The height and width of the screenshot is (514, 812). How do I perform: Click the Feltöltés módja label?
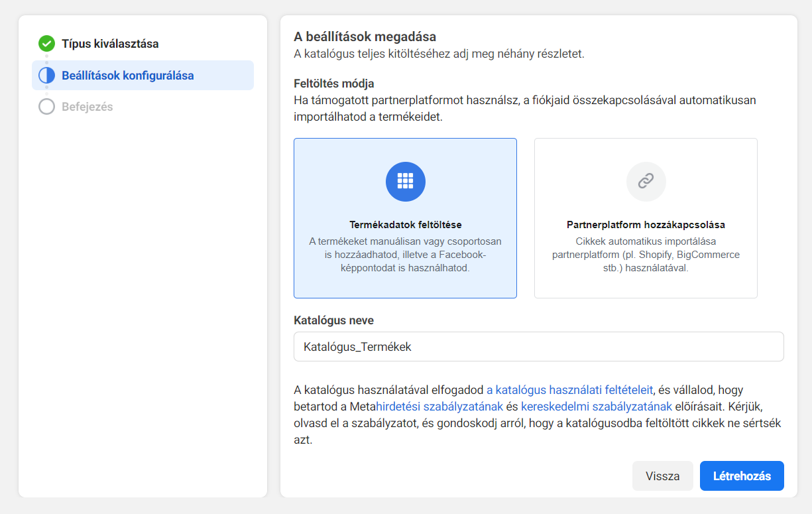[x=334, y=84]
